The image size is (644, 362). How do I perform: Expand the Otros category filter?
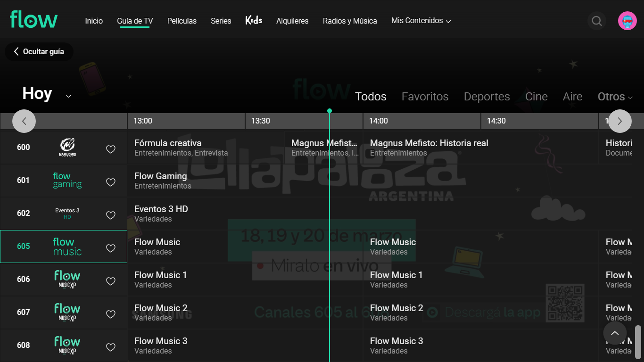[x=615, y=97]
